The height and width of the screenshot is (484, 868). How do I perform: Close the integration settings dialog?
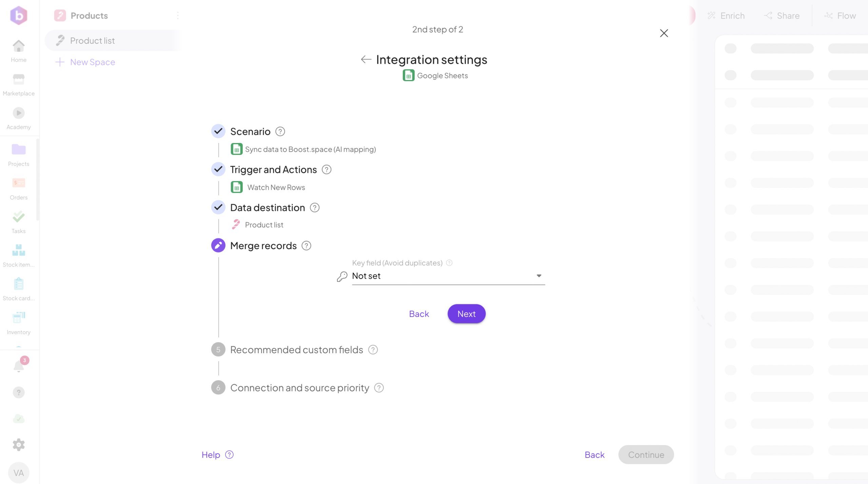(x=664, y=33)
